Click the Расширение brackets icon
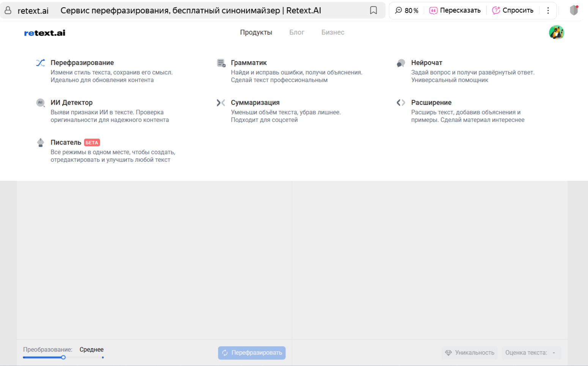 pos(401,103)
